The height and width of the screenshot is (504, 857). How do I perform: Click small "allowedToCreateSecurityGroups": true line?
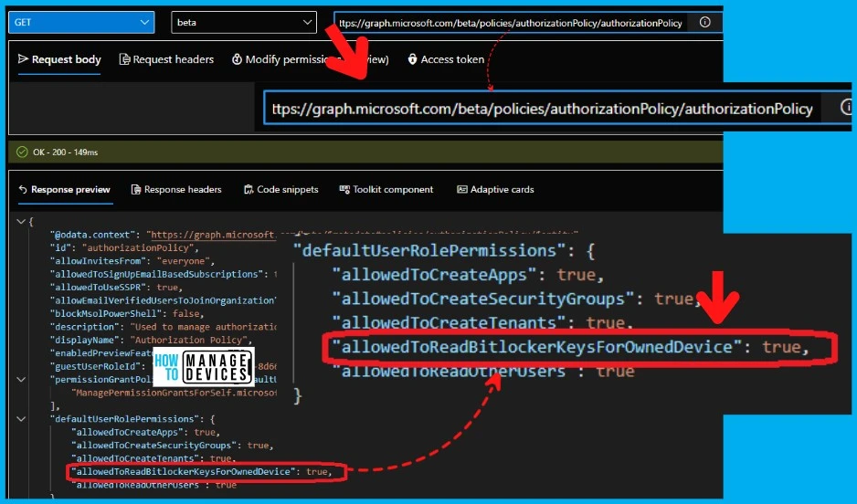(x=172, y=445)
